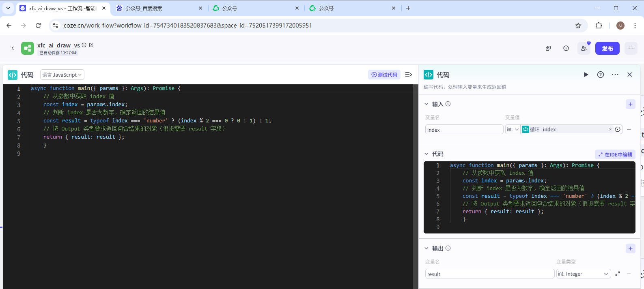This screenshot has width=644, height=289.
Task: View site information icon in address bar
Action: [x=56, y=25]
